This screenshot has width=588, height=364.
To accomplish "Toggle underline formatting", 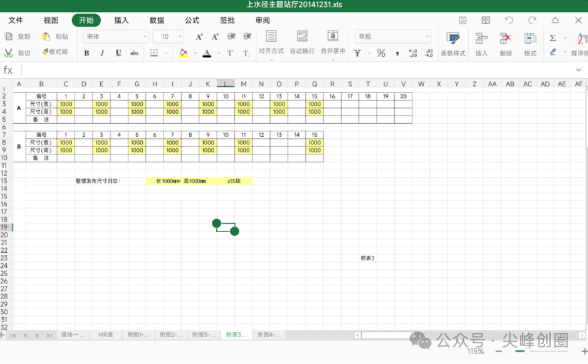I will coord(118,53).
